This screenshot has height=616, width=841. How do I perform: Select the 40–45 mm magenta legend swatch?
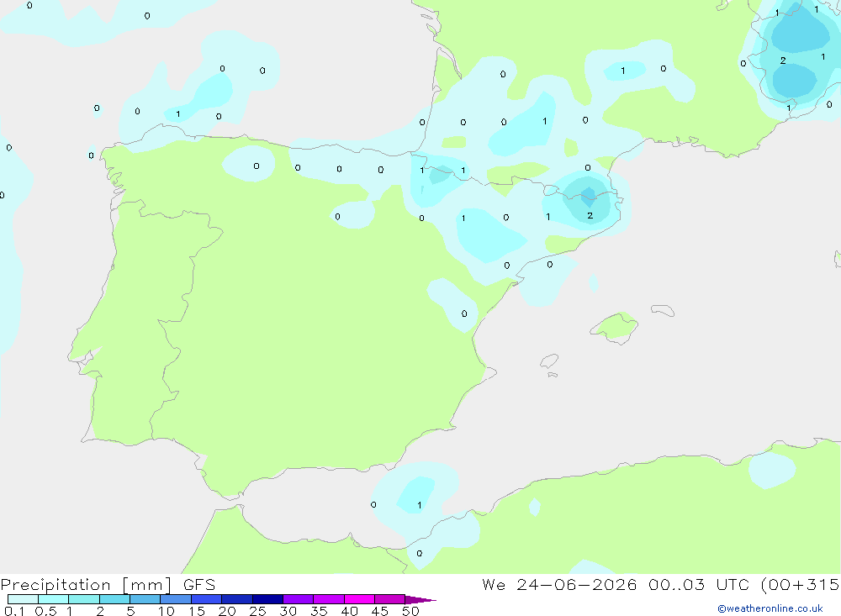[x=359, y=599]
